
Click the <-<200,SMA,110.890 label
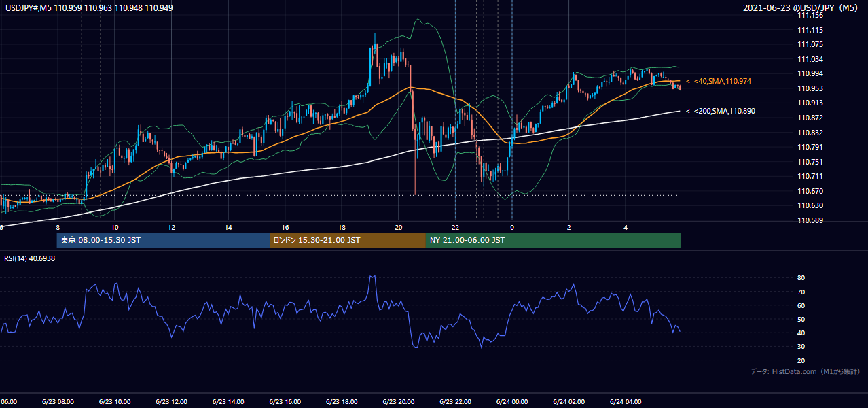[721, 110]
